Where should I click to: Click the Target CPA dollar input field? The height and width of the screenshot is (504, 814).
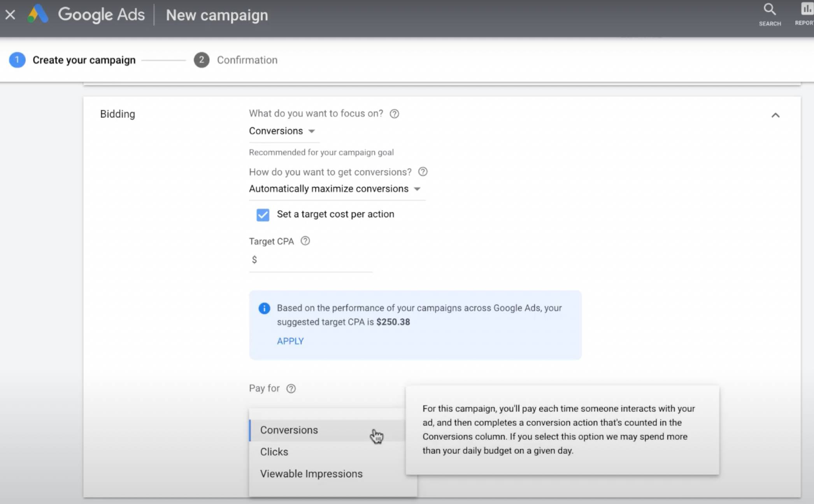[313, 260]
